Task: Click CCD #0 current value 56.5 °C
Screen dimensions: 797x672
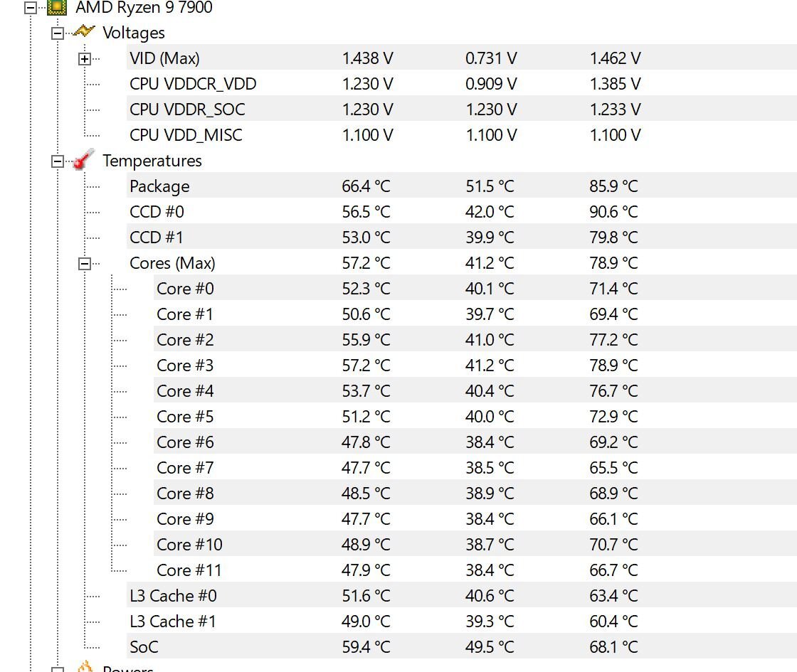Action: [366, 211]
